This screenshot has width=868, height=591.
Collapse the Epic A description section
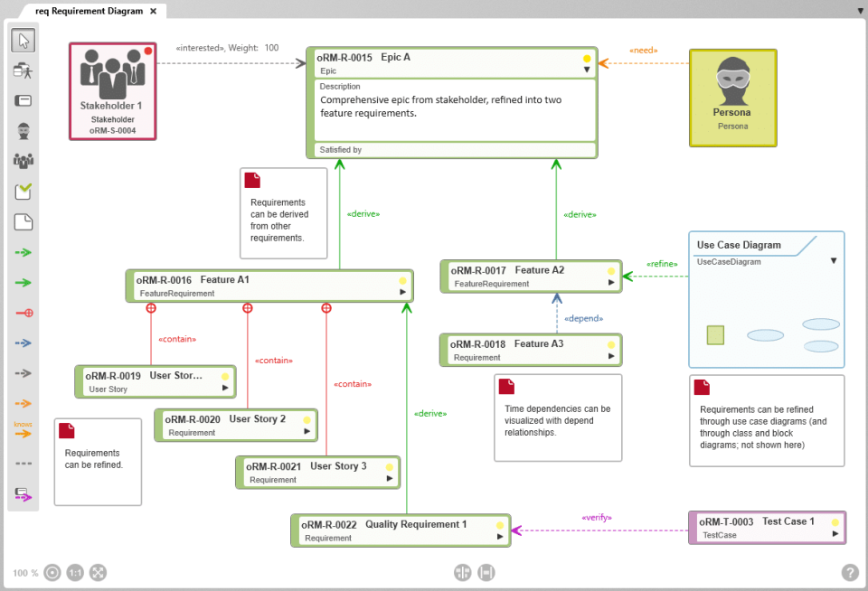586,69
